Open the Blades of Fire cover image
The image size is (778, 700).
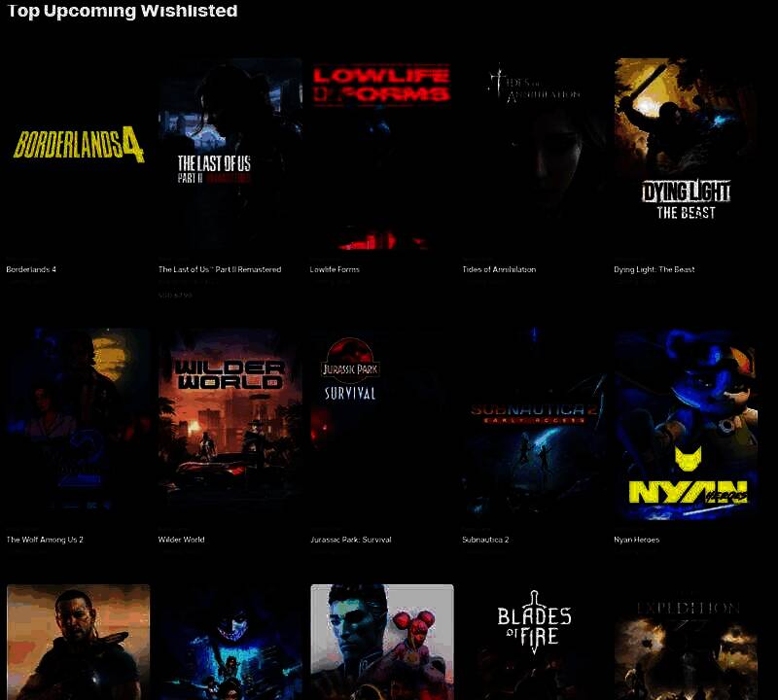[x=534, y=642]
